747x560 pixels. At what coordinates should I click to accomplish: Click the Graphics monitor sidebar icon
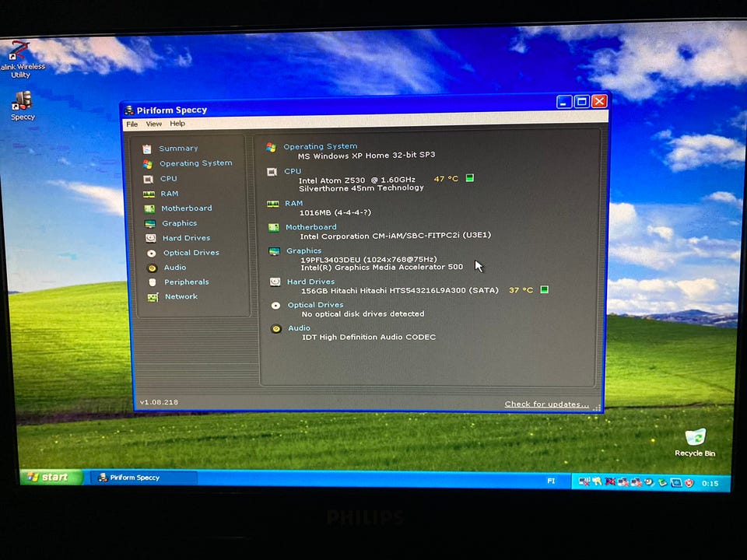(x=150, y=223)
